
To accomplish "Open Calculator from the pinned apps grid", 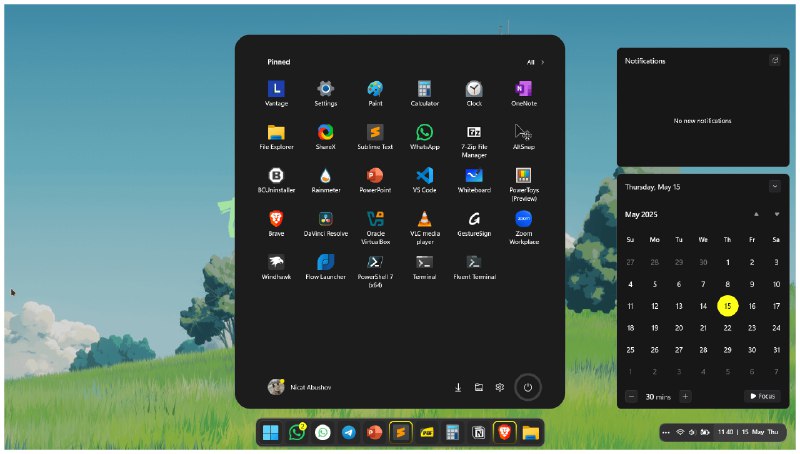I will [424, 93].
